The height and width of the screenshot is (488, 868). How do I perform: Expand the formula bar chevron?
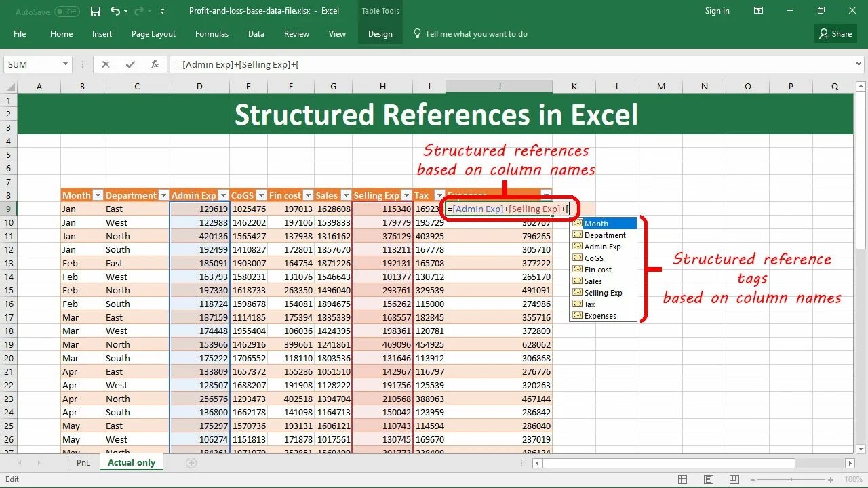point(859,64)
